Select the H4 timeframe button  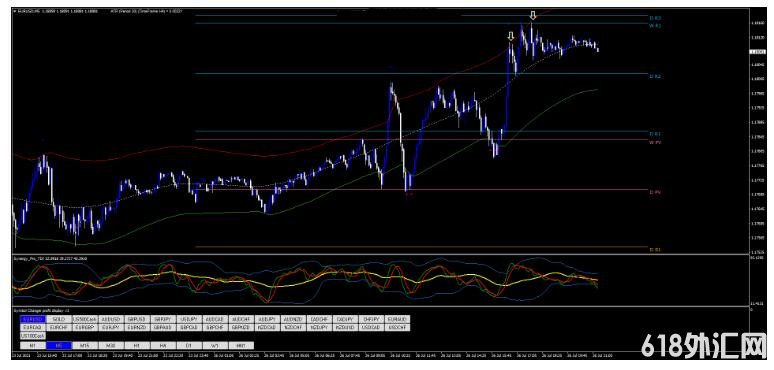click(x=163, y=345)
